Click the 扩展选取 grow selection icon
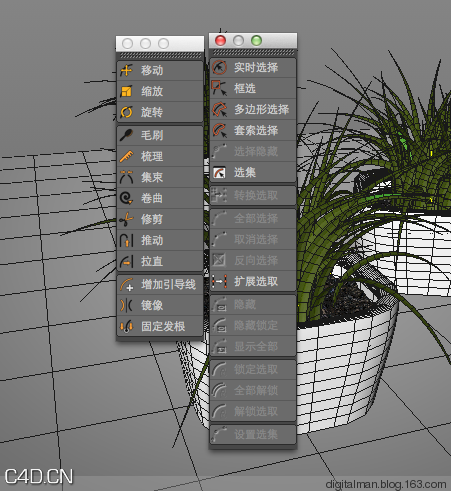The height and width of the screenshot is (491, 451). (219, 282)
